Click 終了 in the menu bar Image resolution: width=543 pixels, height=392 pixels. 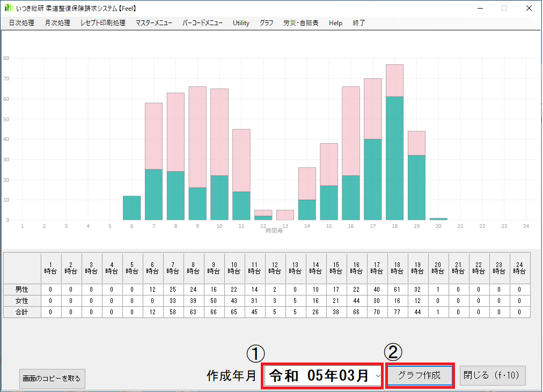tap(359, 23)
